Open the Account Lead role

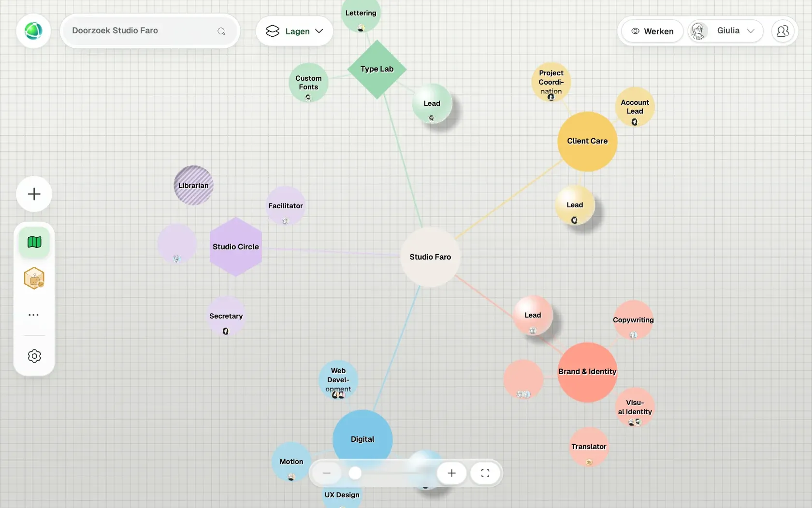[x=635, y=107]
